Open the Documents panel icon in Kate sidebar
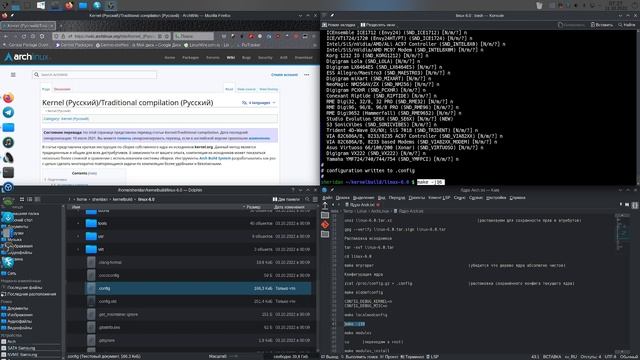Viewport: 640px width, 360px height. (325, 215)
